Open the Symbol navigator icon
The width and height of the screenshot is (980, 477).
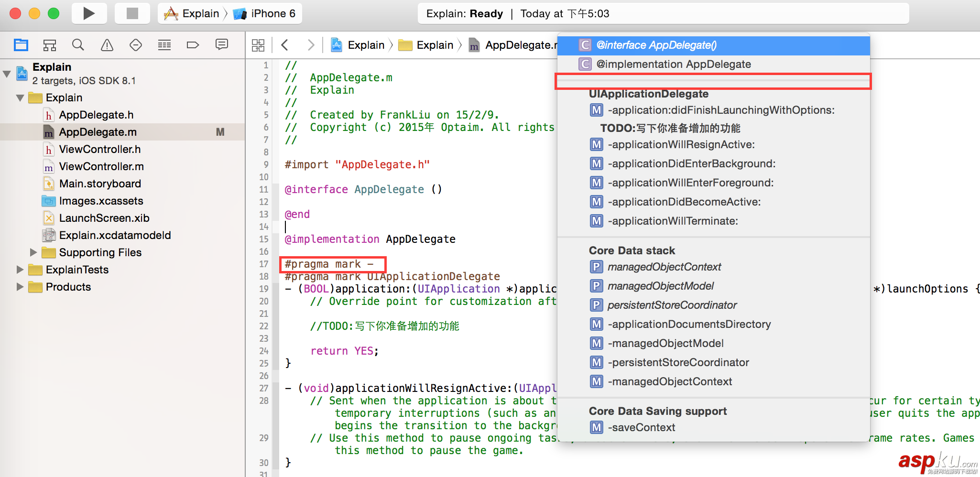click(50, 45)
